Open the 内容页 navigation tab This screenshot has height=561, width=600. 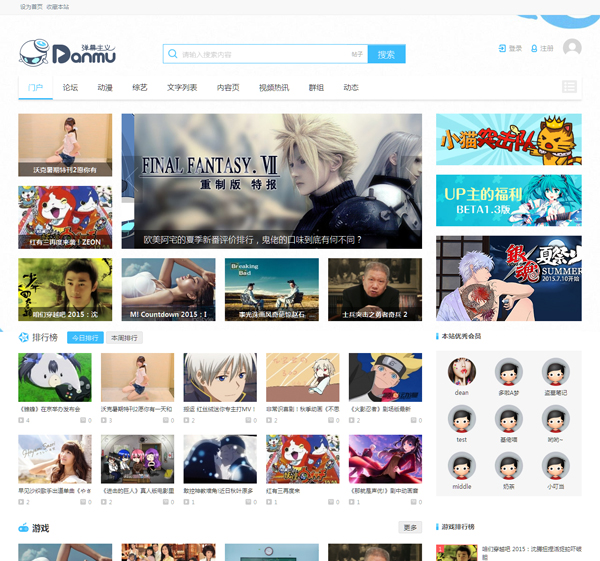click(228, 88)
